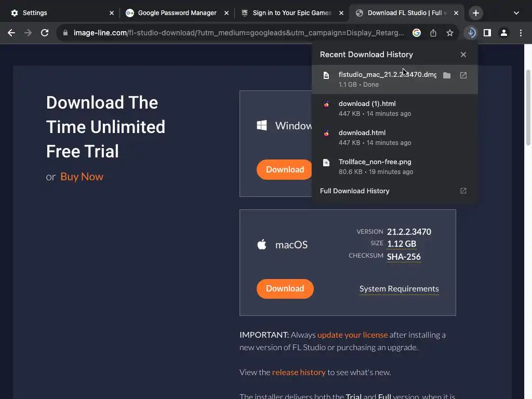532x399 pixels.
Task: Switch to Google Password Manager tab
Action: [x=177, y=13]
